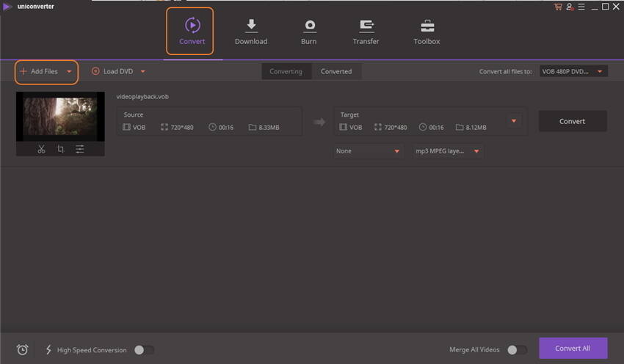Switch to the Download section
The height and width of the screenshot is (364, 624).
click(251, 31)
